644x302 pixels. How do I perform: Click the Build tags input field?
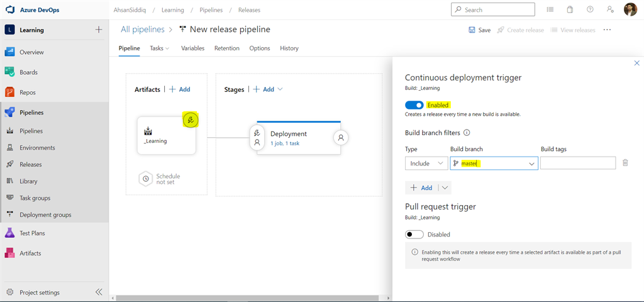point(577,164)
